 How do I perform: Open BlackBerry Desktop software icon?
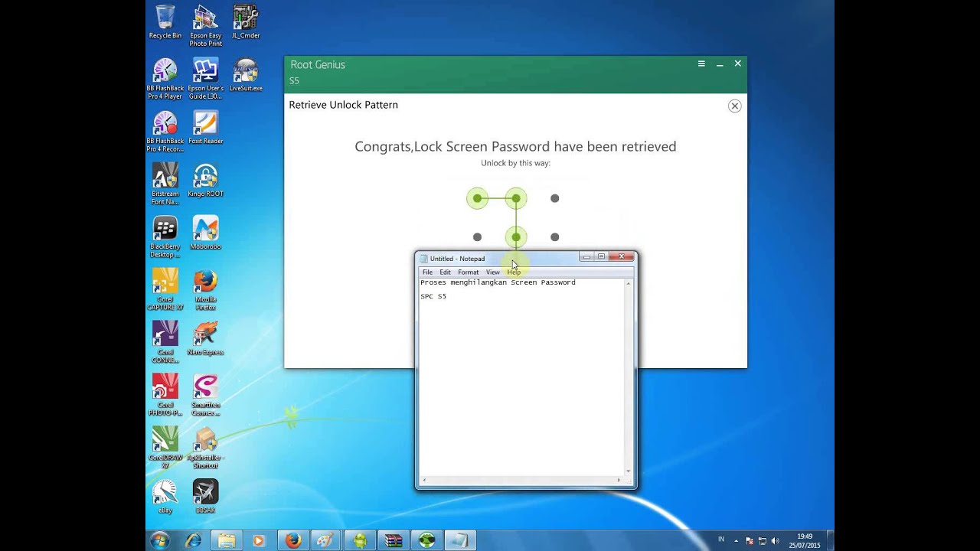(x=165, y=237)
